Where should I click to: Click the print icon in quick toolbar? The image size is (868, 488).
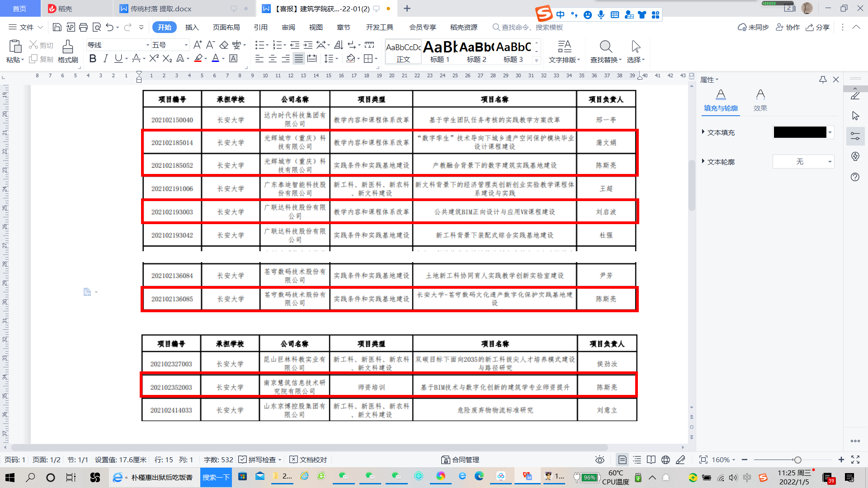pos(83,27)
